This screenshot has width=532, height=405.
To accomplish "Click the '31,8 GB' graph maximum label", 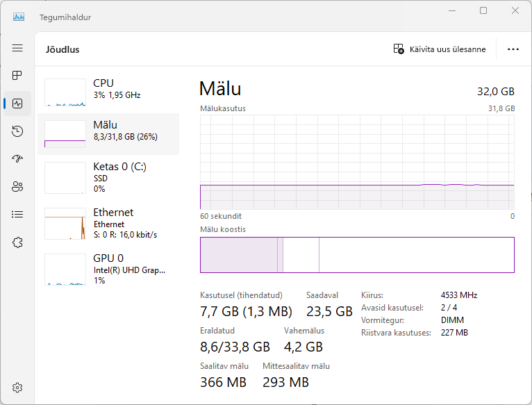I will point(501,108).
